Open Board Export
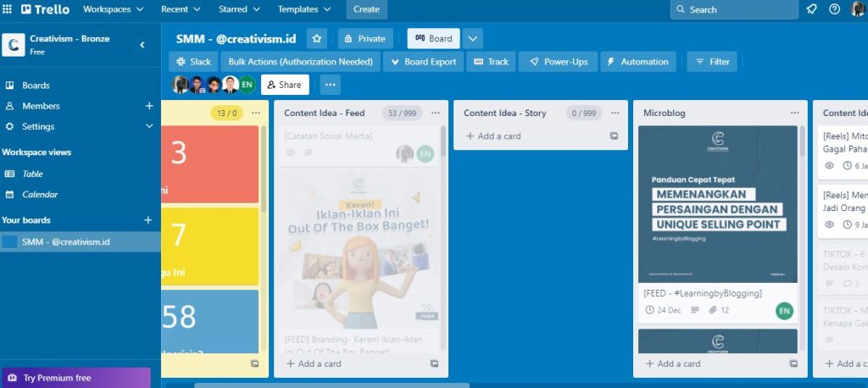Viewport: 868px width, 388px height. pyautogui.click(x=424, y=62)
